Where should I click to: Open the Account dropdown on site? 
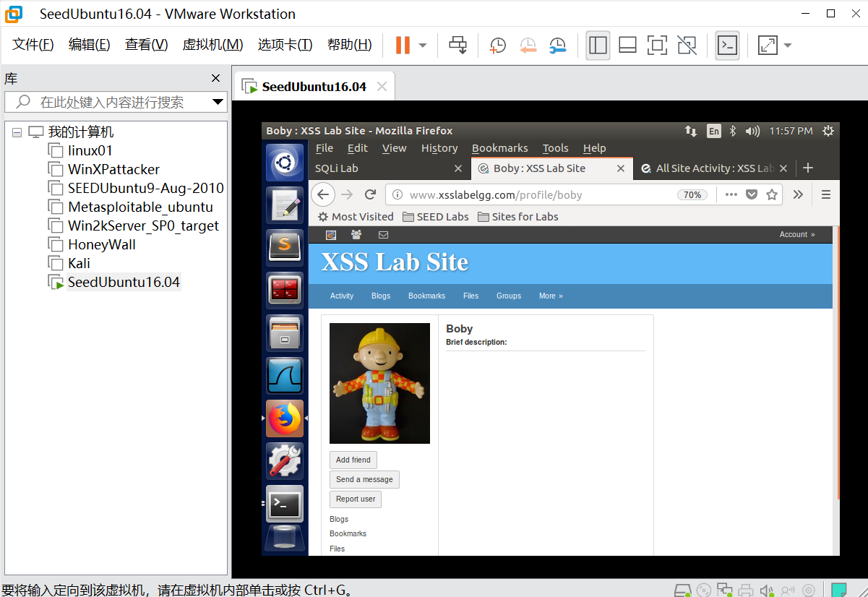coord(797,235)
